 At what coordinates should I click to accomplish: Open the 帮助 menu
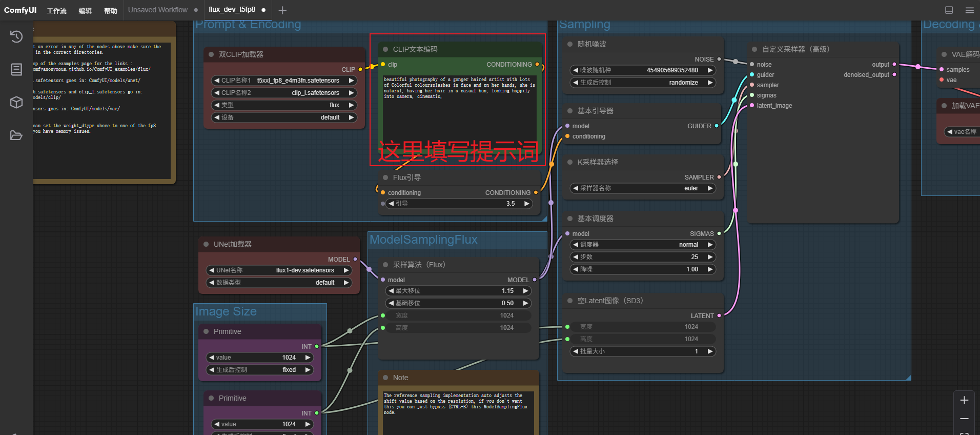tap(111, 10)
